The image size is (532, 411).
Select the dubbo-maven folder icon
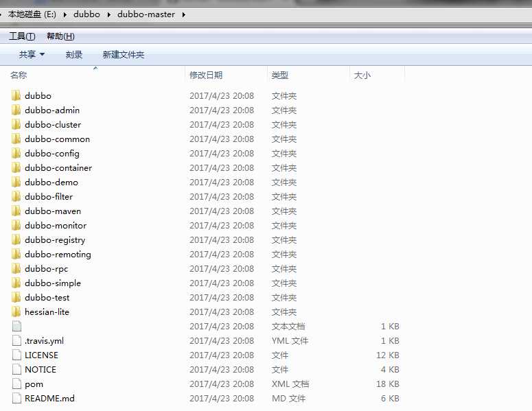point(16,211)
